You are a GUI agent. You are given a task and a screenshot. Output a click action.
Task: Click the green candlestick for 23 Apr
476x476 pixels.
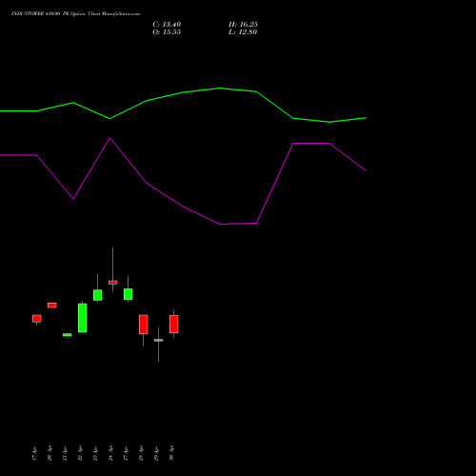[98, 295]
